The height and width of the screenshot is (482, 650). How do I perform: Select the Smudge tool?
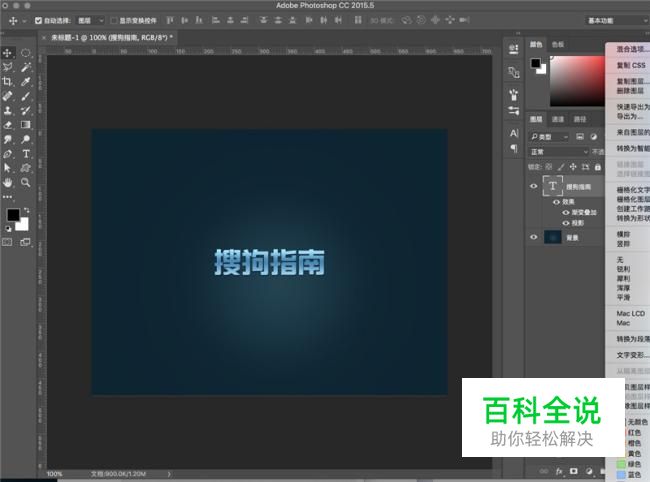7,139
